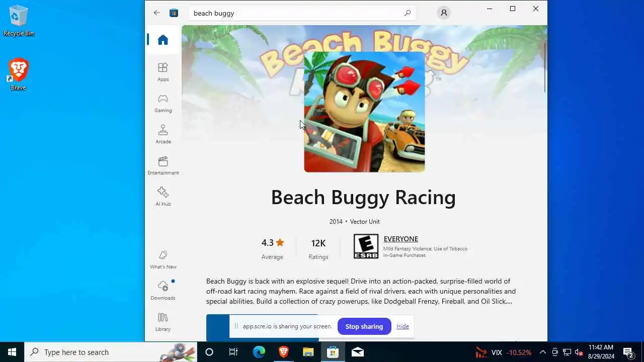Launch Brave browser from the taskbar
The image size is (644, 362).
click(x=283, y=352)
